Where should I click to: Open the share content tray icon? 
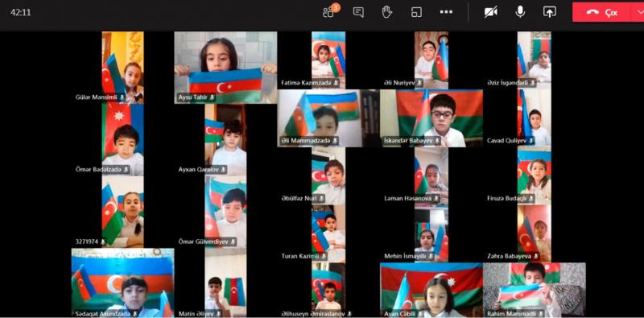click(x=549, y=12)
